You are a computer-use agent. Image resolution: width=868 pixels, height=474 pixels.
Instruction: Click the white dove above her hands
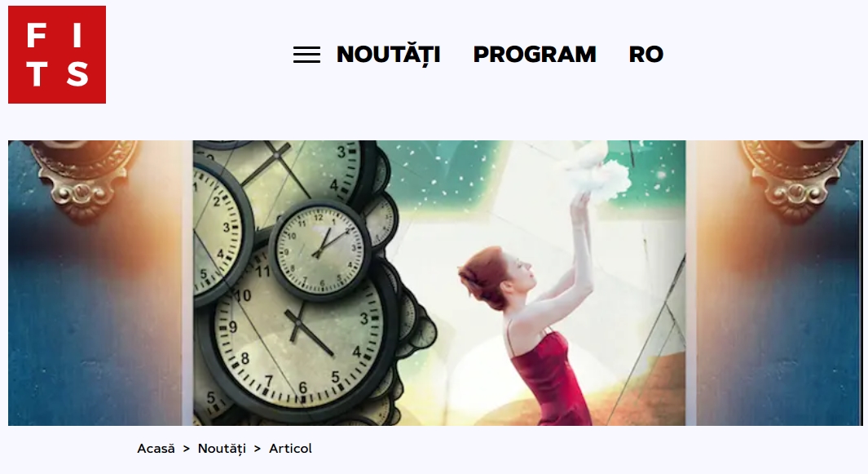(x=598, y=169)
